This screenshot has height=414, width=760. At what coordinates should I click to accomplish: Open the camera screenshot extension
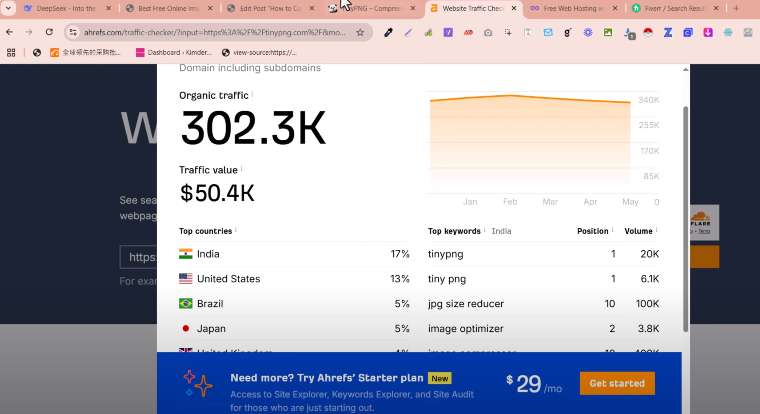(488, 32)
